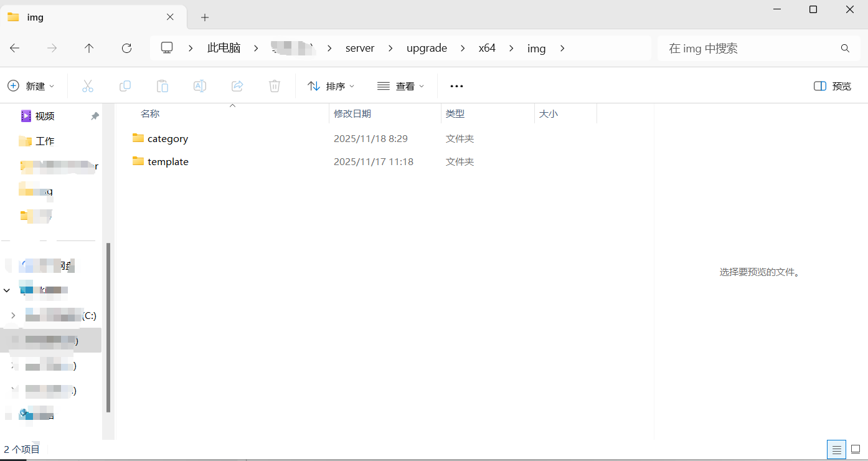Click the navigation pane scrollbar
The image size is (868, 461).
coord(108,327)
